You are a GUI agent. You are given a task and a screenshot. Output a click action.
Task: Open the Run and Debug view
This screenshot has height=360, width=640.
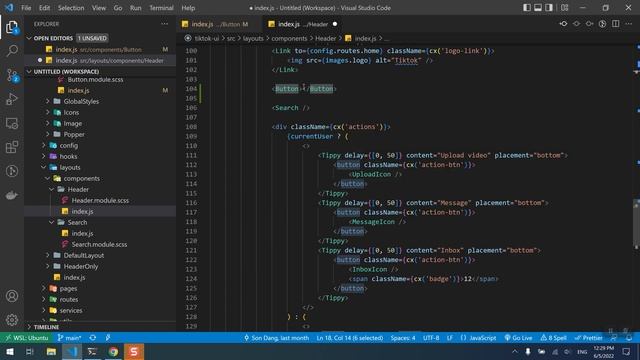(12, 99)
